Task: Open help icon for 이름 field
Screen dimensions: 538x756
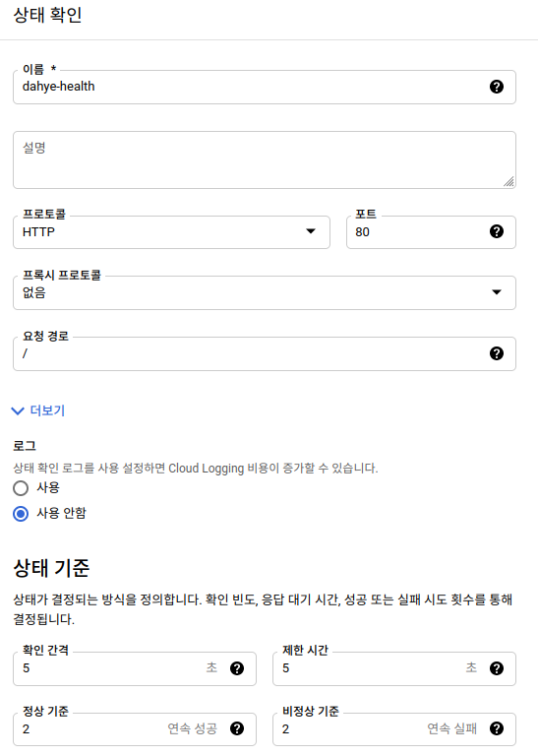Action: tap(497, 87)
